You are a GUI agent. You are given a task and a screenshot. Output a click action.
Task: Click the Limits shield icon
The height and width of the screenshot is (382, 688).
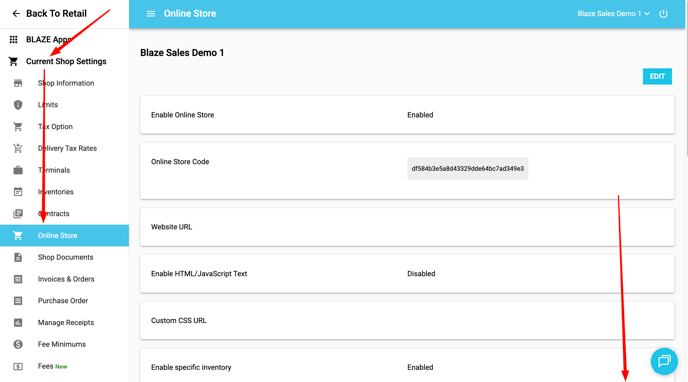[x=18, y=105]
